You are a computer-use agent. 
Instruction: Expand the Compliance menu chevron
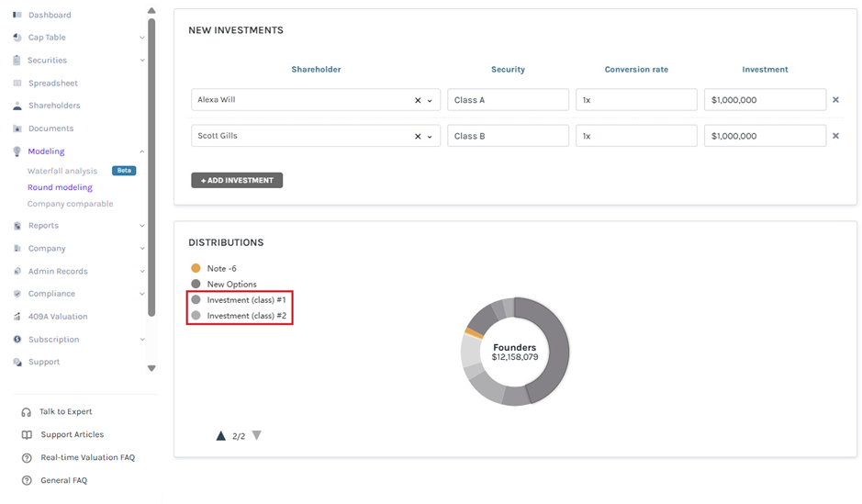tap(142, 294)
